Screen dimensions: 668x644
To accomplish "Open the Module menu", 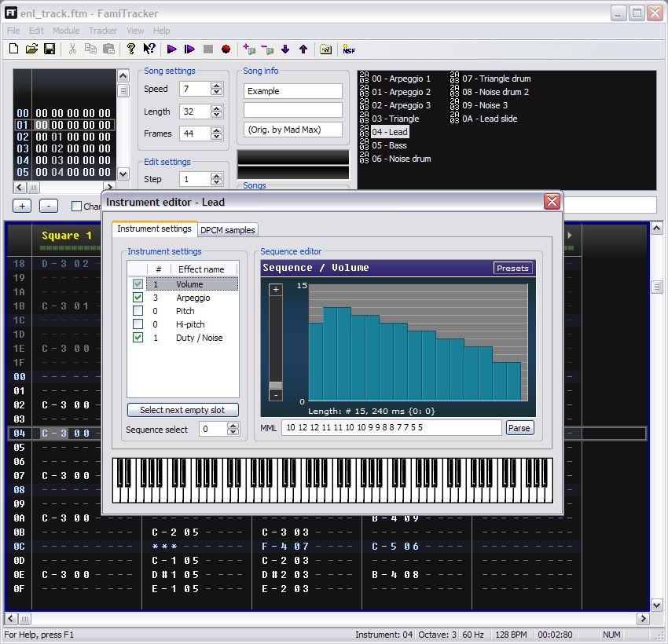I will (x=66, y=31).
